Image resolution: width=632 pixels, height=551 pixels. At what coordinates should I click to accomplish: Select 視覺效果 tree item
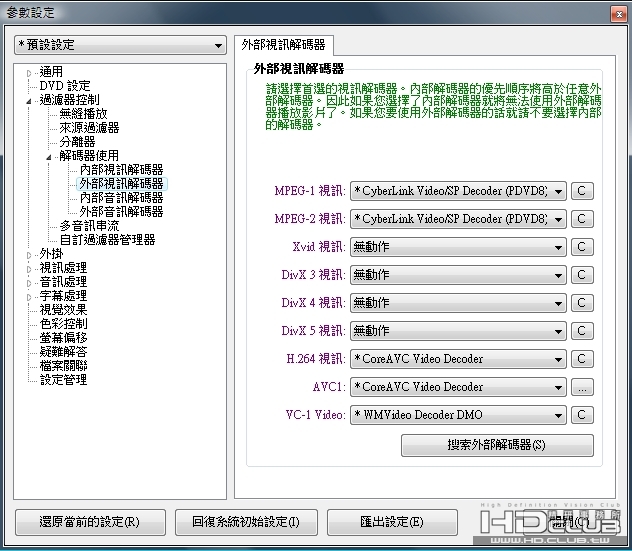63,310
